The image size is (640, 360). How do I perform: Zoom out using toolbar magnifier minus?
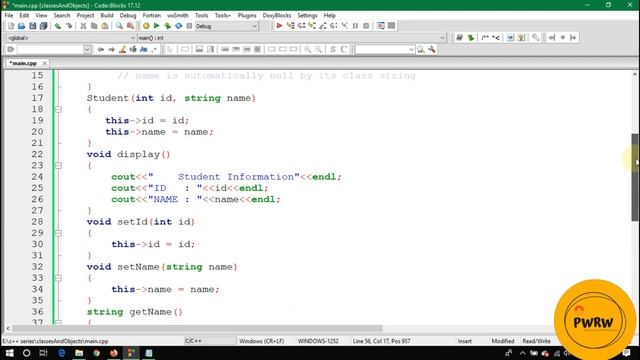pyautogui.click(x=318, y=49)
